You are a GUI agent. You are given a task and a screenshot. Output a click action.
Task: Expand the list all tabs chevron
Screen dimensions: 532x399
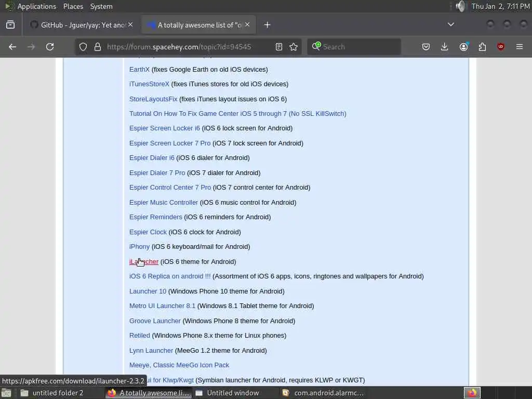(x=451, y=24)
